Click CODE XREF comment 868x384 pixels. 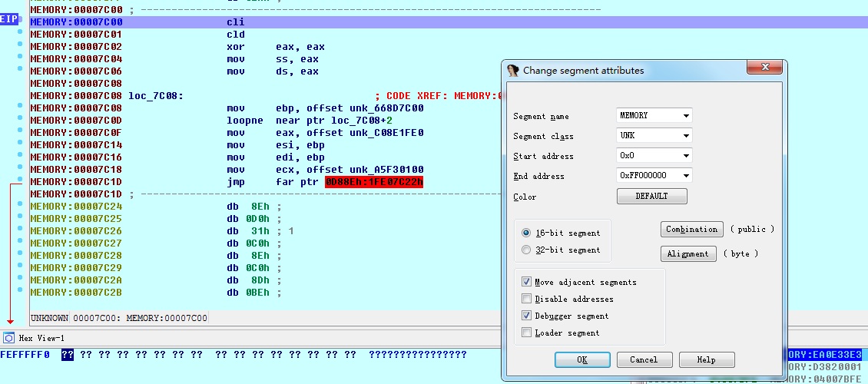click(x=440, y=96)
